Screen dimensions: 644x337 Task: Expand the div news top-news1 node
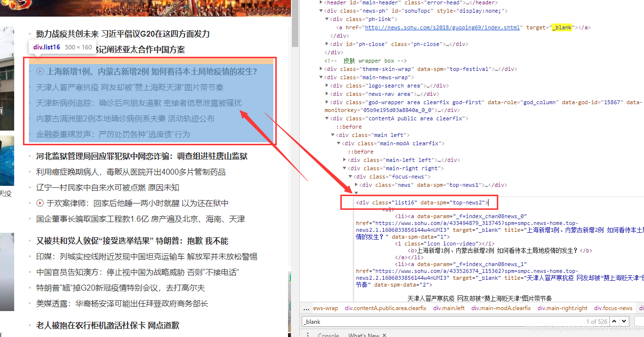(x=356, y=185)
